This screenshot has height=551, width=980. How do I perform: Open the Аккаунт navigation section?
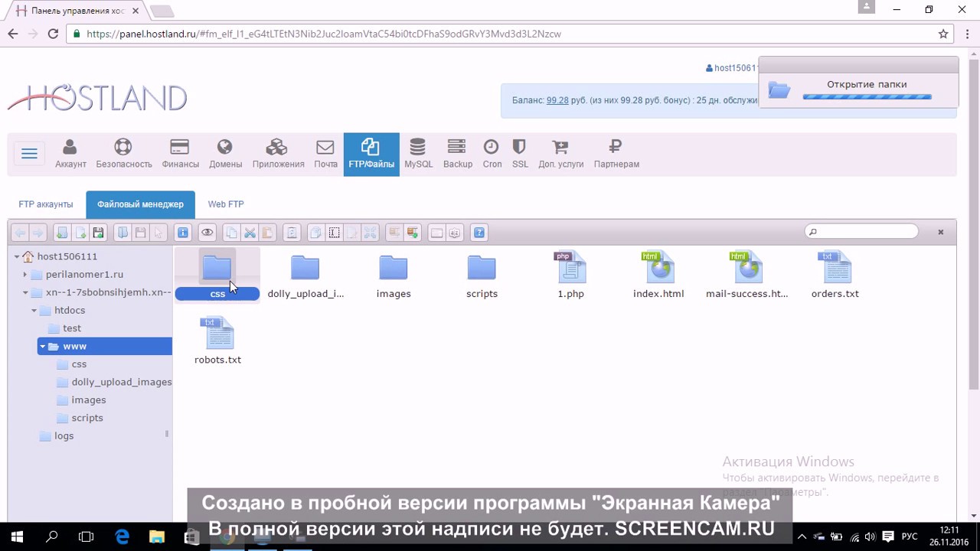70,154
